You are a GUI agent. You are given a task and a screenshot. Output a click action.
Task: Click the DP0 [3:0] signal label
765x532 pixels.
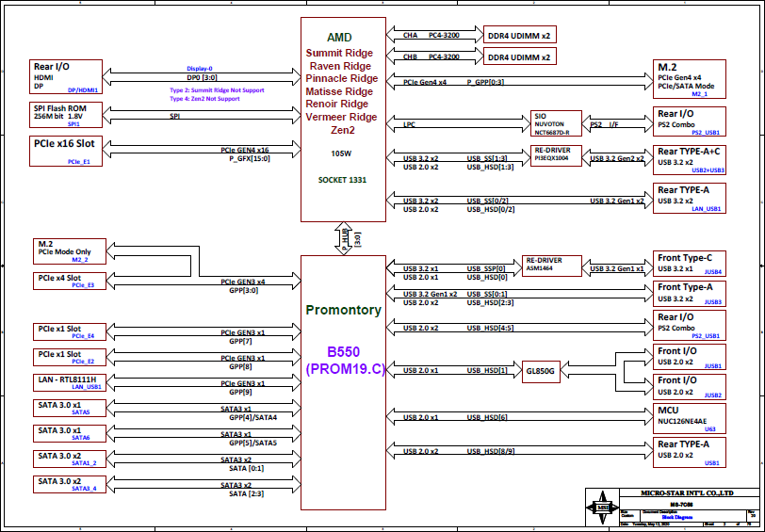point(202,77)
